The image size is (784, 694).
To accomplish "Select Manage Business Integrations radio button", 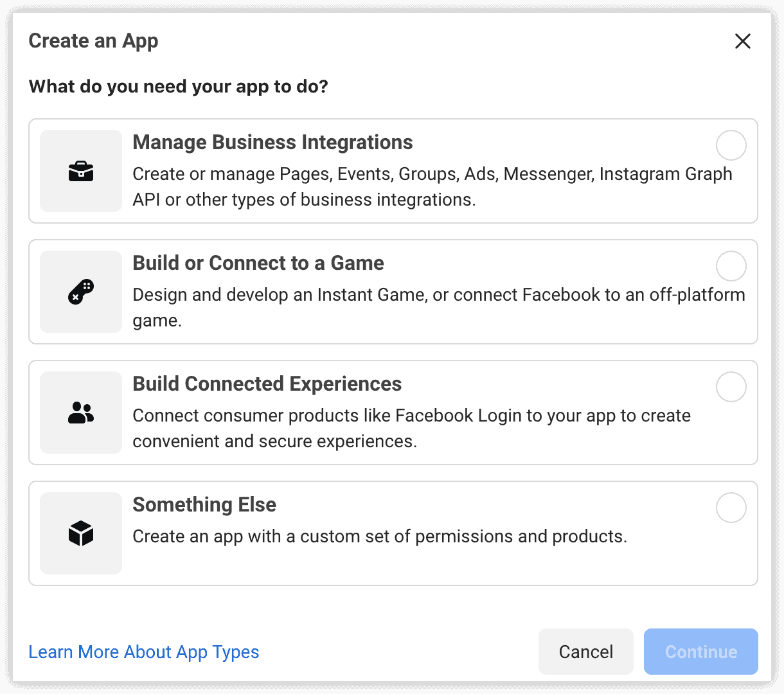I will click(x=731, y=145).
